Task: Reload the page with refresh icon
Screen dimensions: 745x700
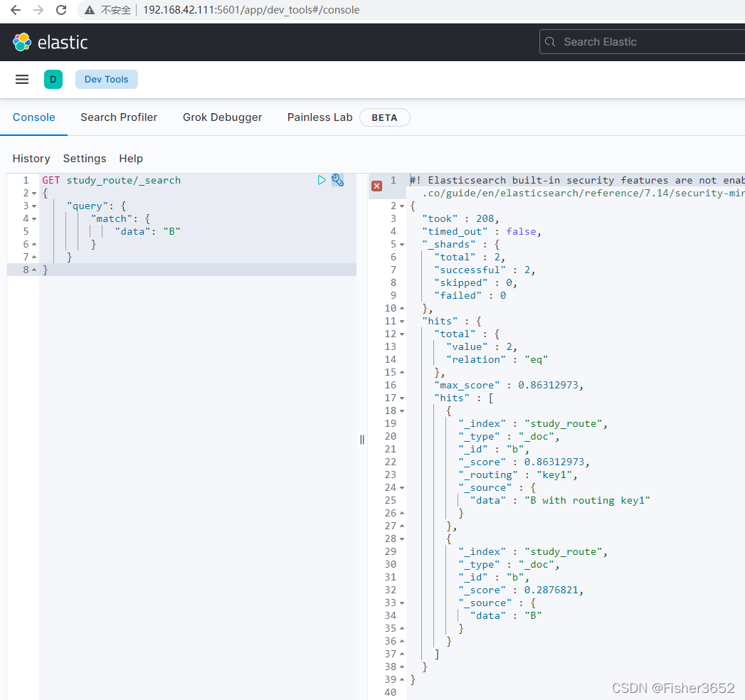Action: 61,10
